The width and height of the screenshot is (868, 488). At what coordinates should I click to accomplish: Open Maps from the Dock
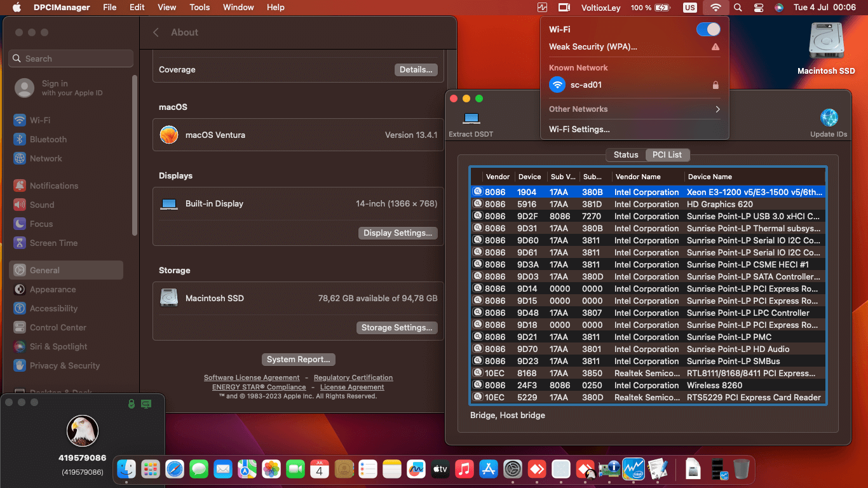(x=247, y=470)
